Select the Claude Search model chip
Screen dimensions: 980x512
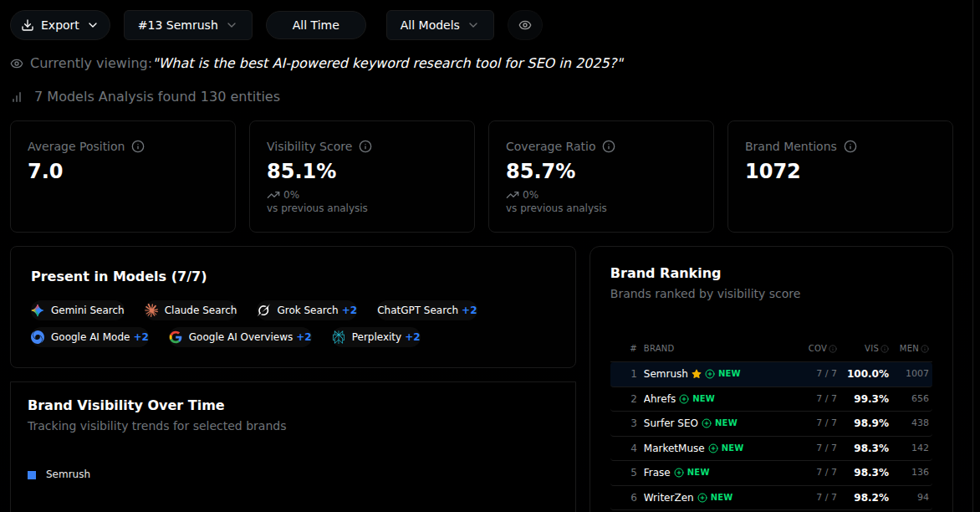coord(191,310)
